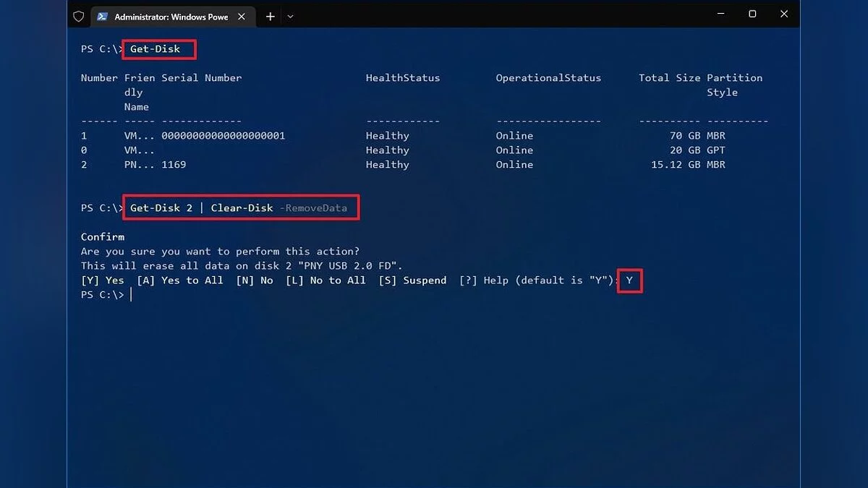Open a new tab with plus button

[270, 17]
